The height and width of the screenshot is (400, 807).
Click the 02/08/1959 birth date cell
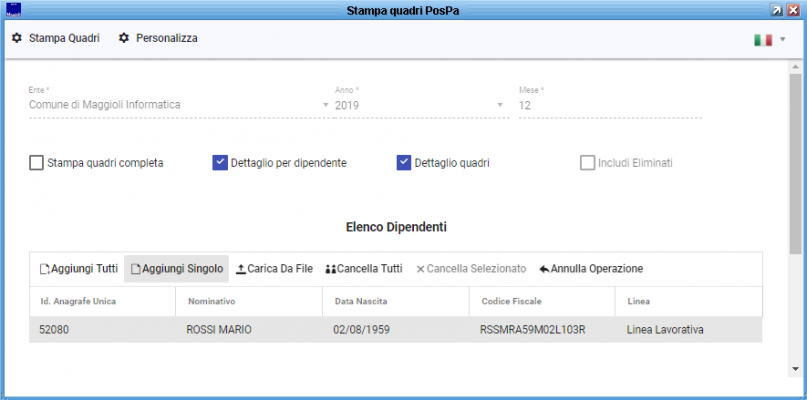(396, 330)
